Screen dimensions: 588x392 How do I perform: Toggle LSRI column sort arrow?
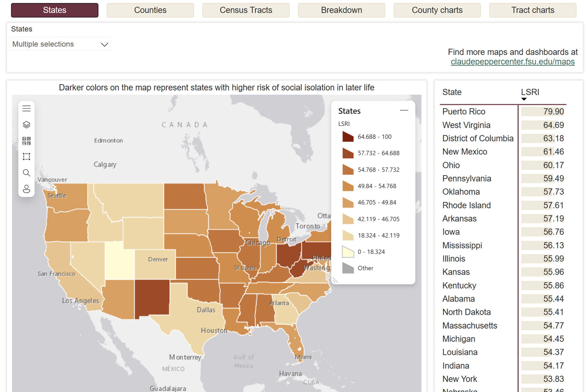[524, 99]
